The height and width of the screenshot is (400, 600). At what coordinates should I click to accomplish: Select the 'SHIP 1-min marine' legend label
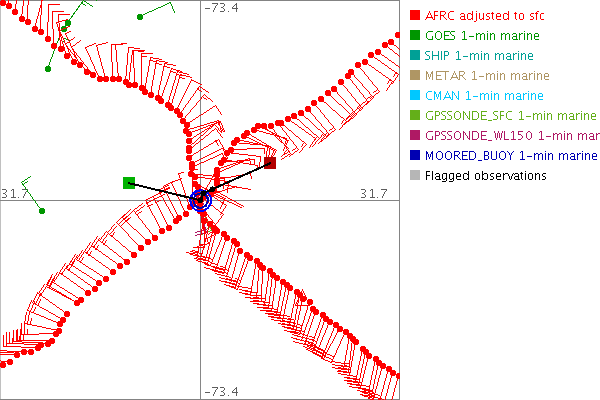click(x=479, y=56)
